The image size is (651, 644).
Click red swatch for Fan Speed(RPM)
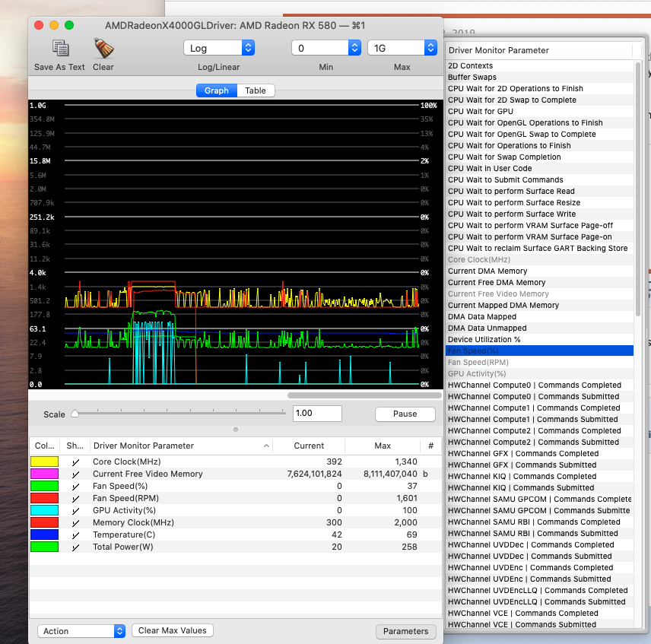tap(44, 498)
